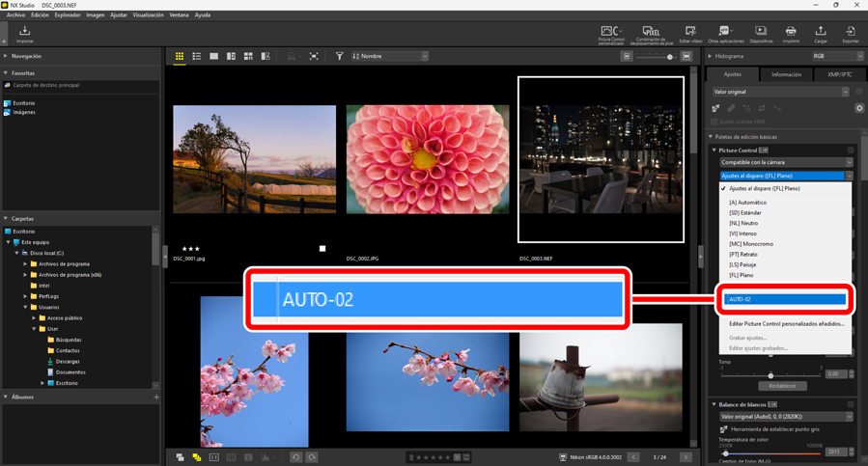Switch to the Información tab
This screenshot has height=466, width=868.
(x=786, y=74)
